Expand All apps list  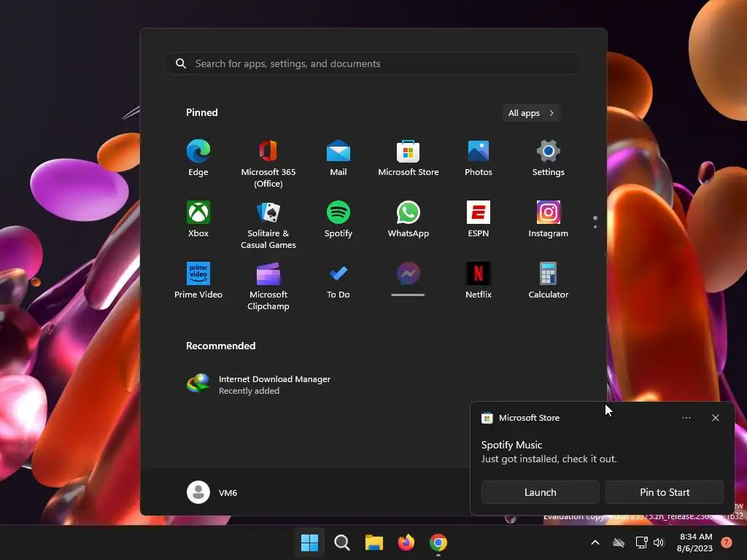[x=531, y=113]
